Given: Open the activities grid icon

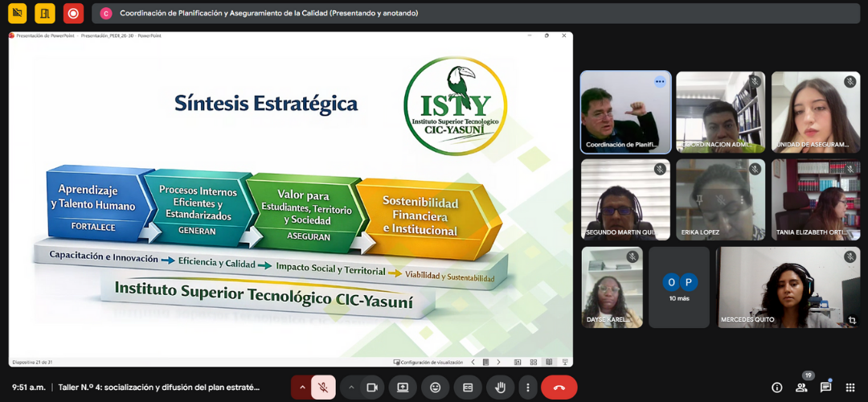Looking at the screenshot, I should point(850,388).
